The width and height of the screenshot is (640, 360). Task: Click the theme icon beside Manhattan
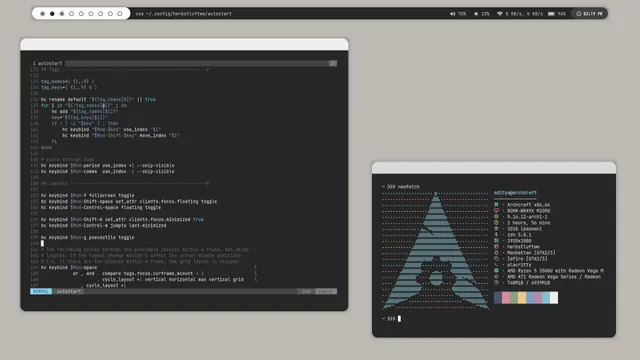point(496,253)
